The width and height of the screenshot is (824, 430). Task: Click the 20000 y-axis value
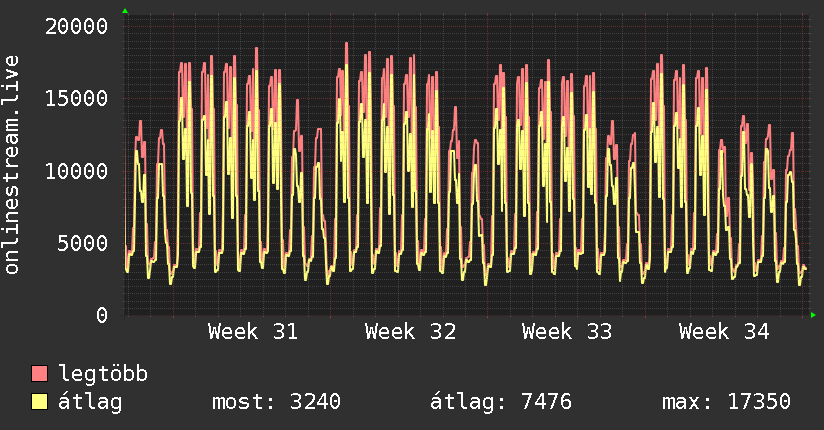(76, 26)
